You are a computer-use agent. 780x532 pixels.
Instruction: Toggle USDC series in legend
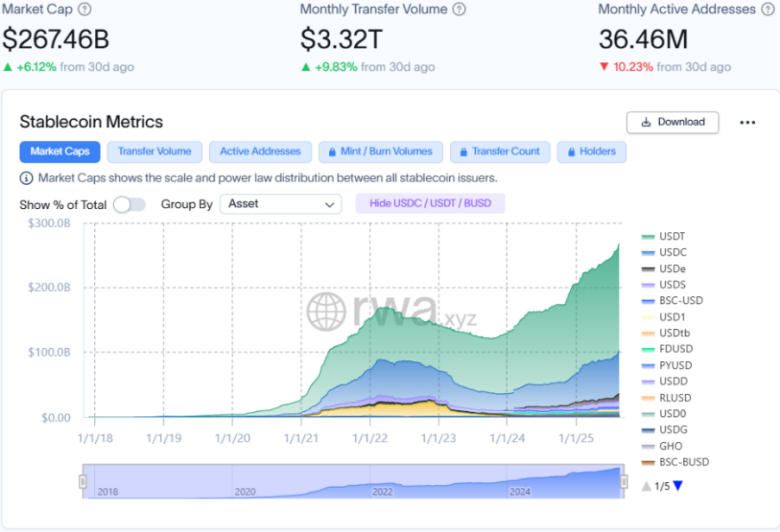point(671,252)
